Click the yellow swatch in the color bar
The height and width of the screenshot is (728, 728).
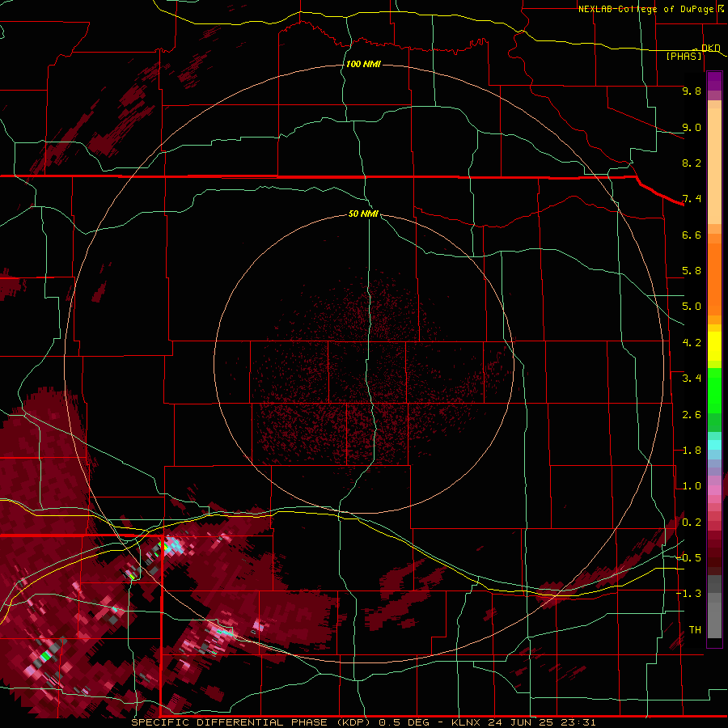[714, 346]
